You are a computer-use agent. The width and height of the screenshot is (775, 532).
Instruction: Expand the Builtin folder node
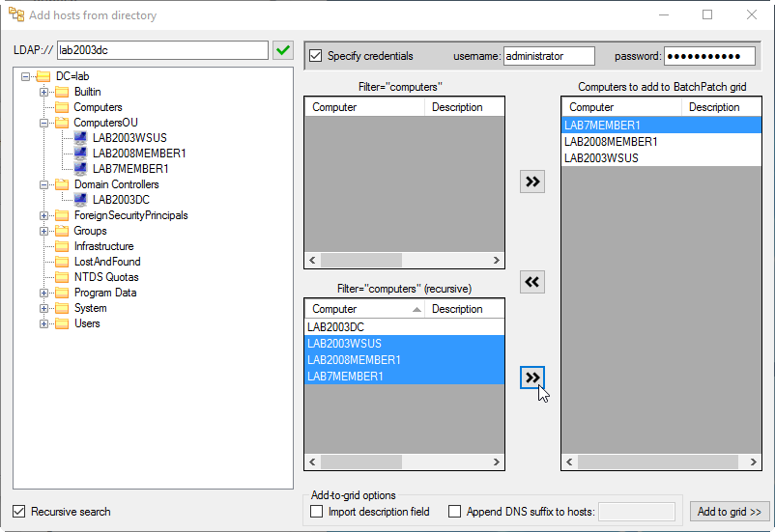(44, 92)
